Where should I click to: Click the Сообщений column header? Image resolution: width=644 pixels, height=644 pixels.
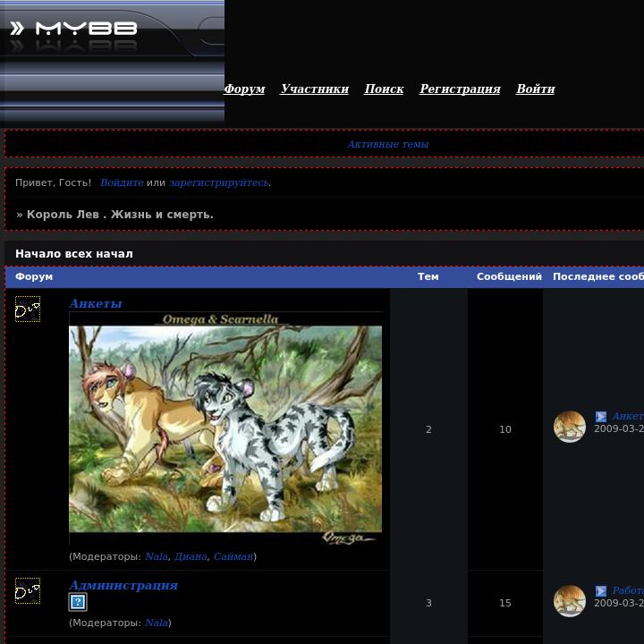click(x=509, y=276)
